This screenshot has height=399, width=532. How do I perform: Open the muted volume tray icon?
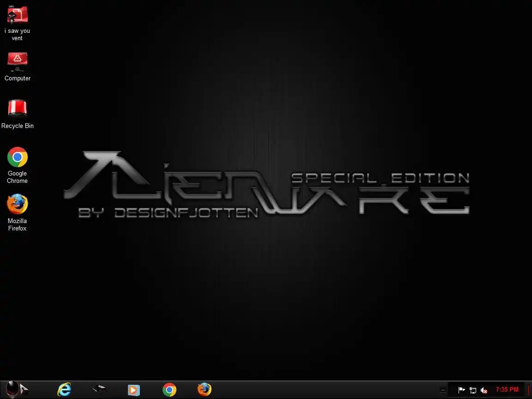[484, 391]
